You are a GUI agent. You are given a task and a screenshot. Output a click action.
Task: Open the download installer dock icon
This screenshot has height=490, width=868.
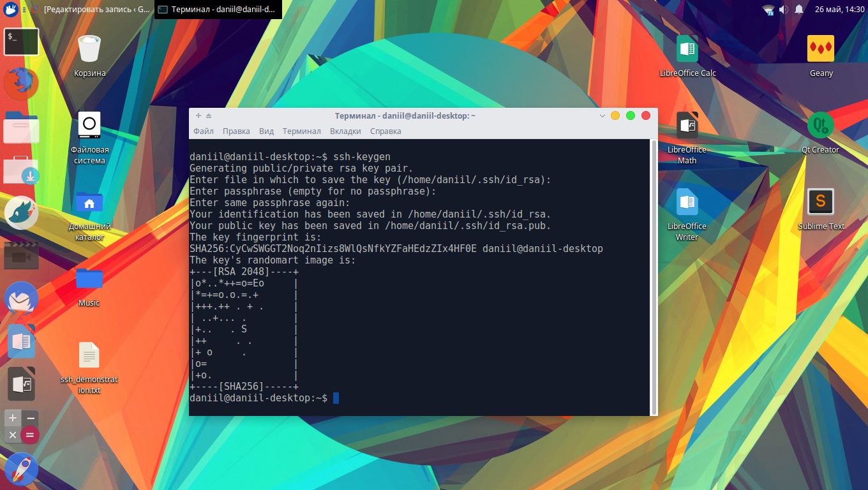pos(21,170)
